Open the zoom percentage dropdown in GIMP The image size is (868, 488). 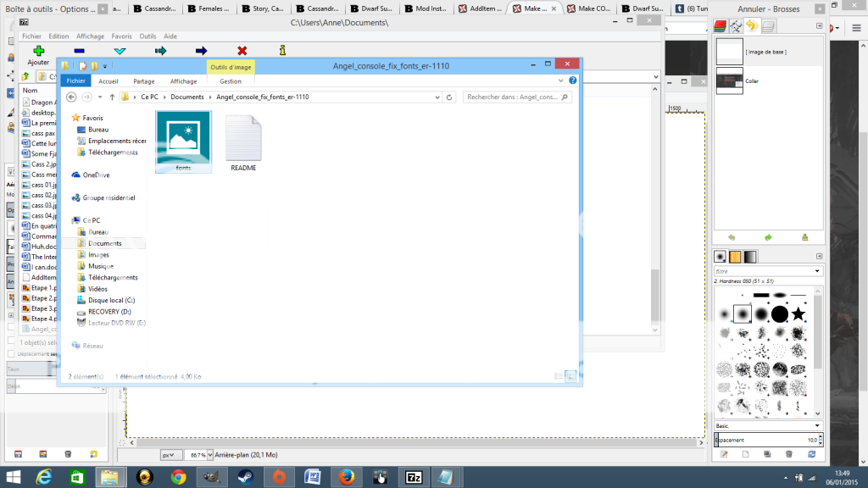tap(198, 455)
